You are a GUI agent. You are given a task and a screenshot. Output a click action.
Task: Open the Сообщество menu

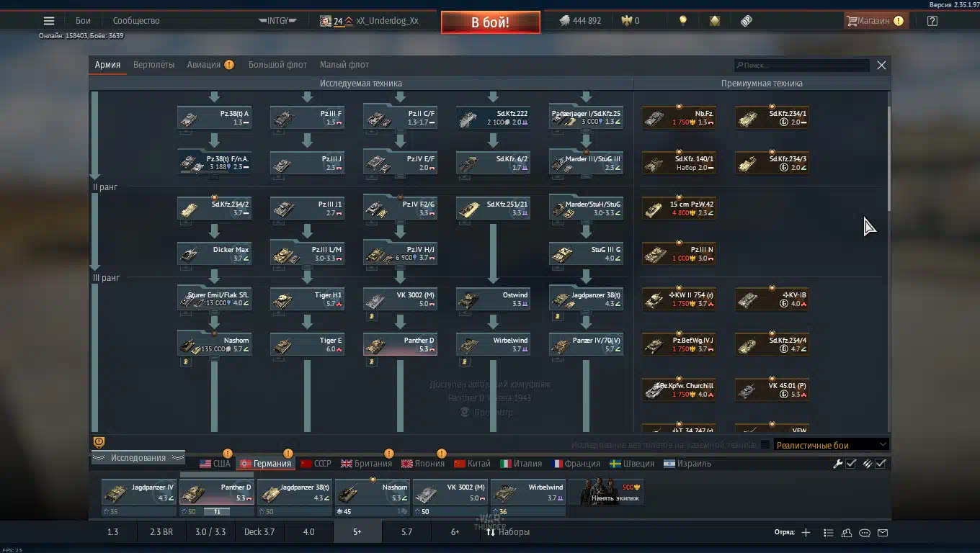coord(136,21)
